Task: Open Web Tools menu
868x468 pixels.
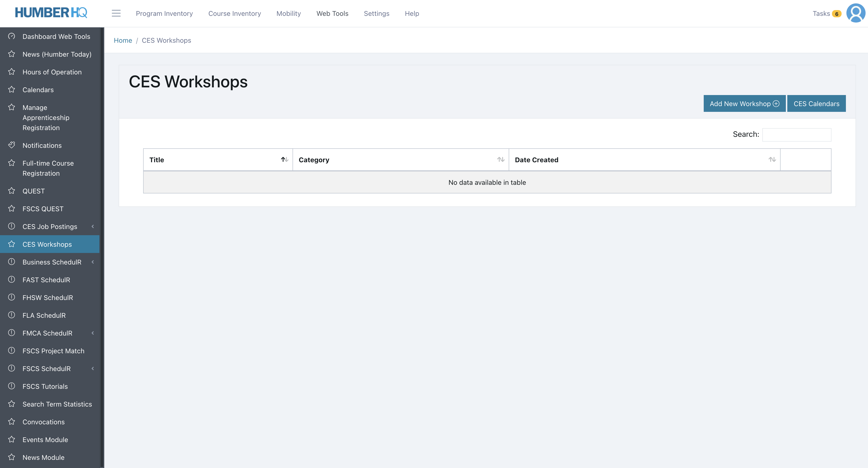Action: (332, 13)
